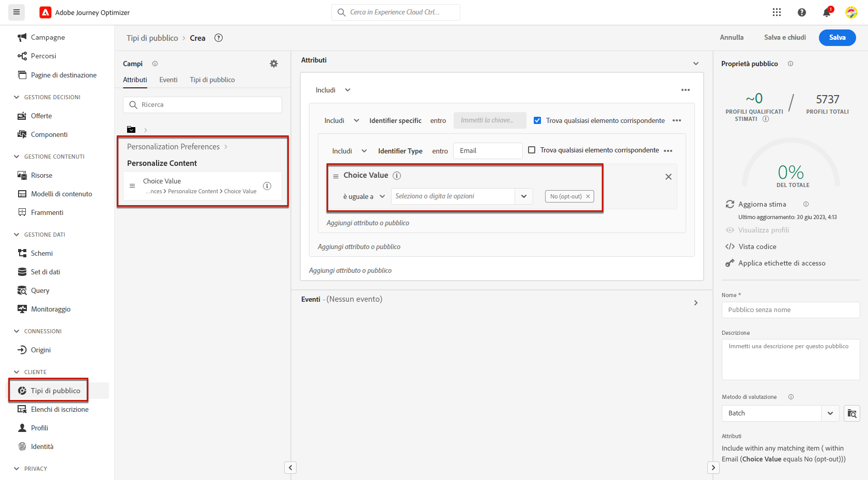Collapse the Attributi canvas section
The width and height of the screenshot is (868, 480).
pyautogui.click(x=696, y=64)
